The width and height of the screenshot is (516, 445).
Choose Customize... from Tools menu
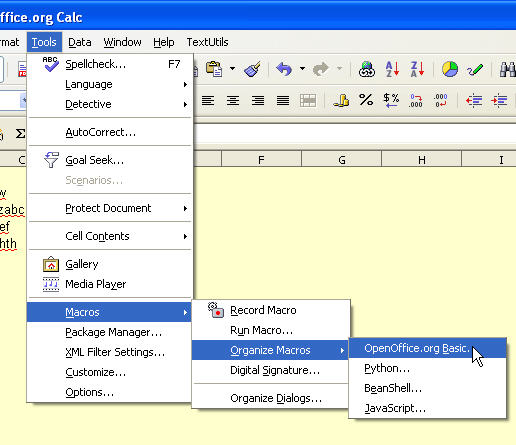110,372
